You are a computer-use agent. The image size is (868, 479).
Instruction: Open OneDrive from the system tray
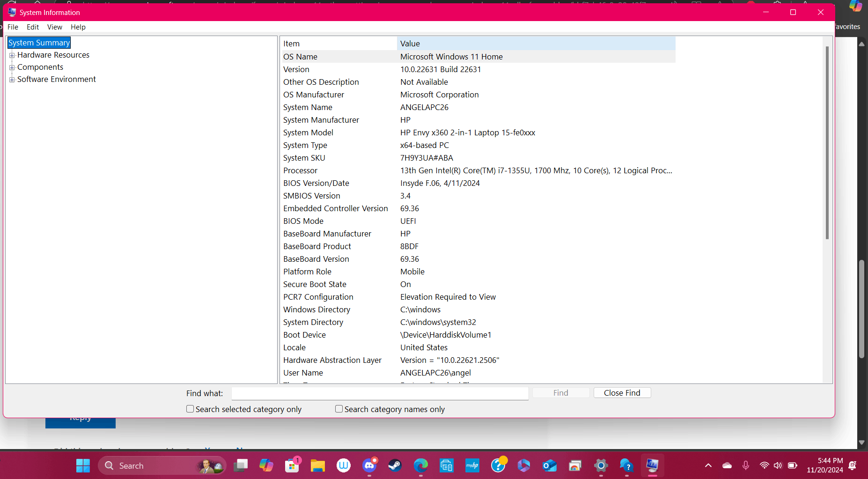(727, 465)
